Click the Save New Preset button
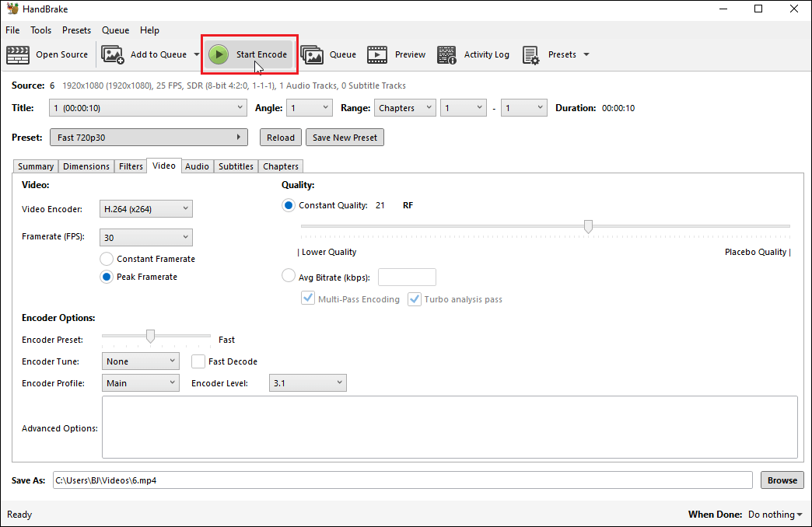The image size is (812, 527). [x=345, y=137]
